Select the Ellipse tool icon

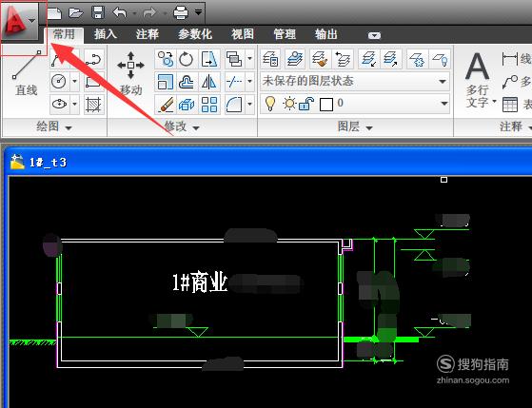pyautogui.click(x=59, y=104)
